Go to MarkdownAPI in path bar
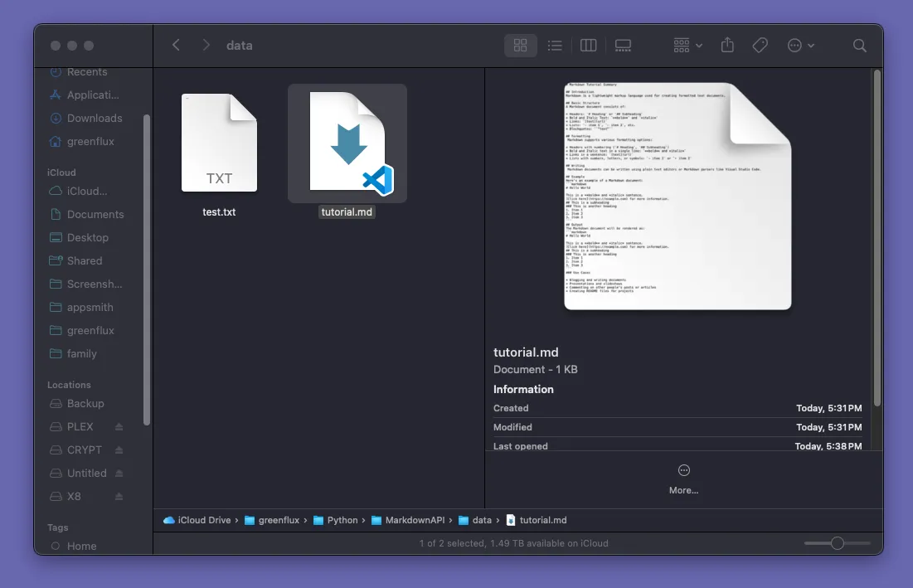 [x=410, y=521]
